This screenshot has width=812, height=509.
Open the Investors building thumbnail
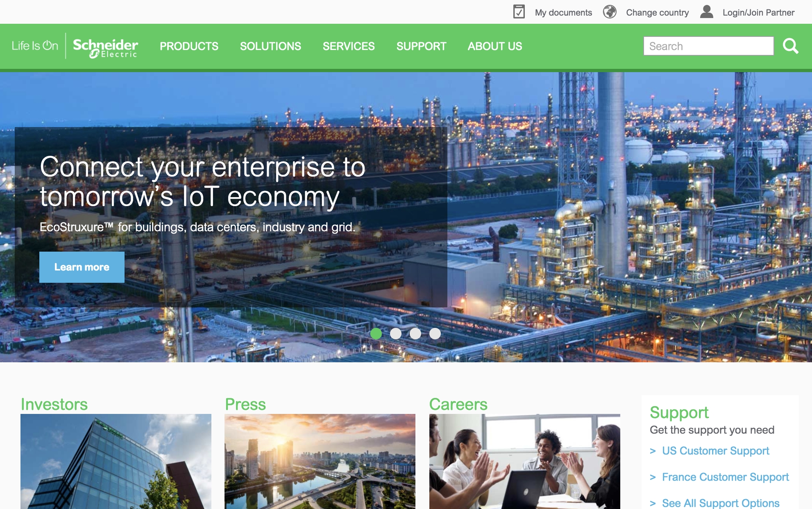(x=116, y=461)
